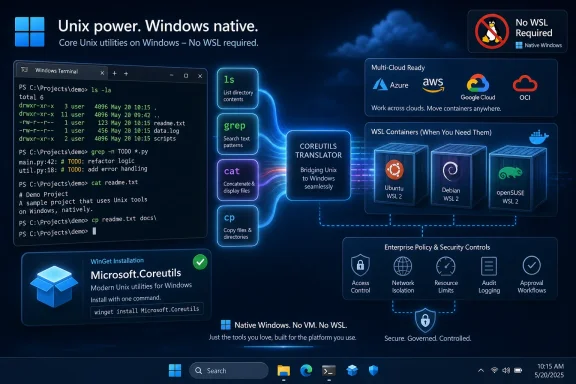Click "Native Windows. No VM. No WSL." text
Image resolution: width=576 pixels, height=384 pixels.
291,325
